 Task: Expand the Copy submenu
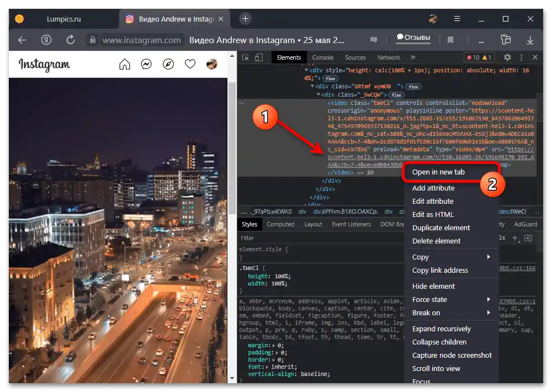point(452,257)
